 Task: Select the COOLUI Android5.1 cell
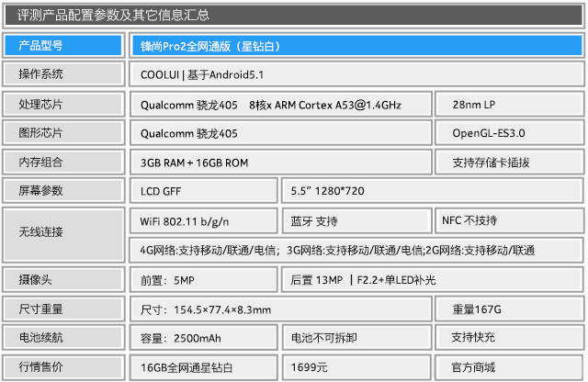pyautogui.click(x=355, y=74)
